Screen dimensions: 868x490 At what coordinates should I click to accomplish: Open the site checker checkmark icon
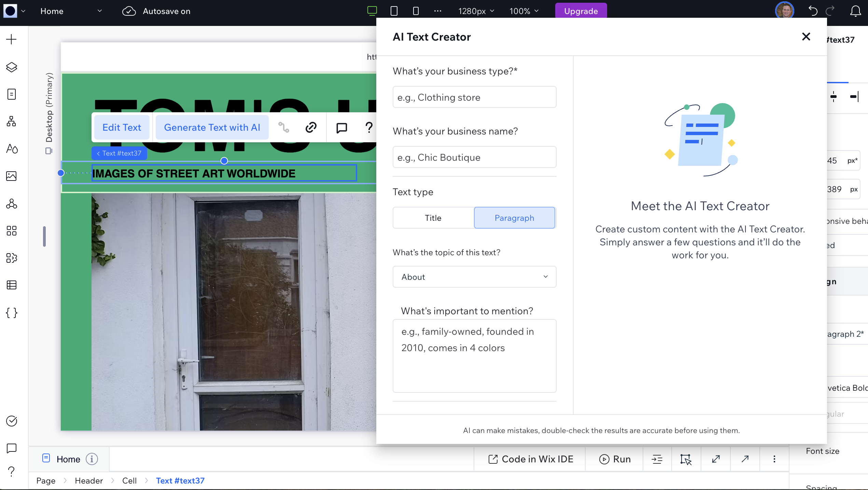tap(12, 421)
